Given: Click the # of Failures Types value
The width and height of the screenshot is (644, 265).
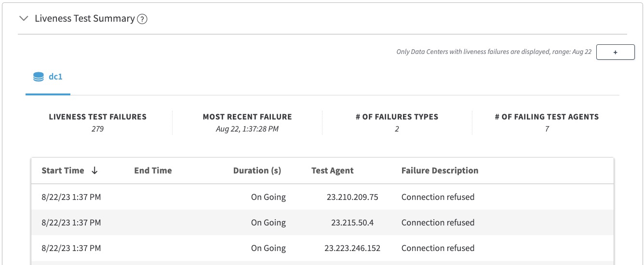Looking at the screenshot, I should point(397,129).
